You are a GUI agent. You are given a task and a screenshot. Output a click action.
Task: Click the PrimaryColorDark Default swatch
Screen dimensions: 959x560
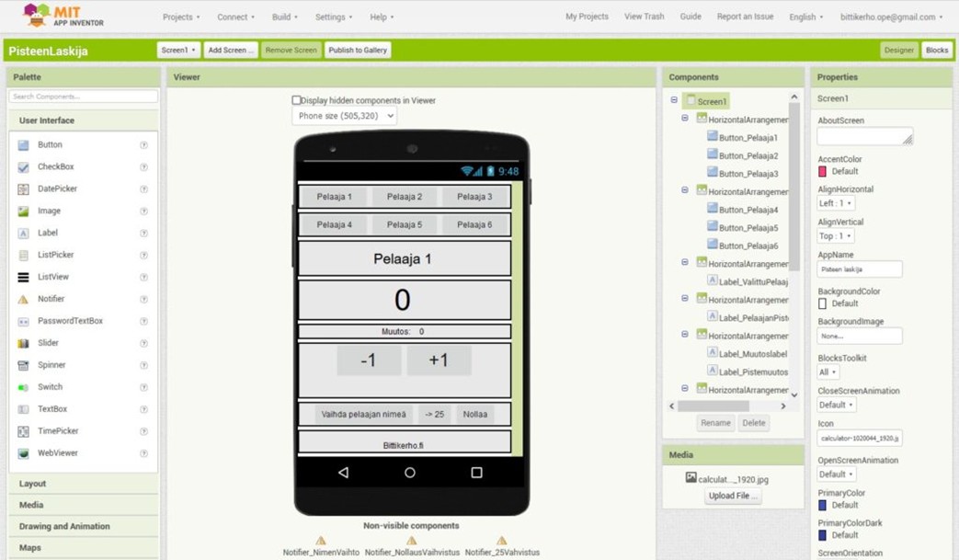[823, 535]
